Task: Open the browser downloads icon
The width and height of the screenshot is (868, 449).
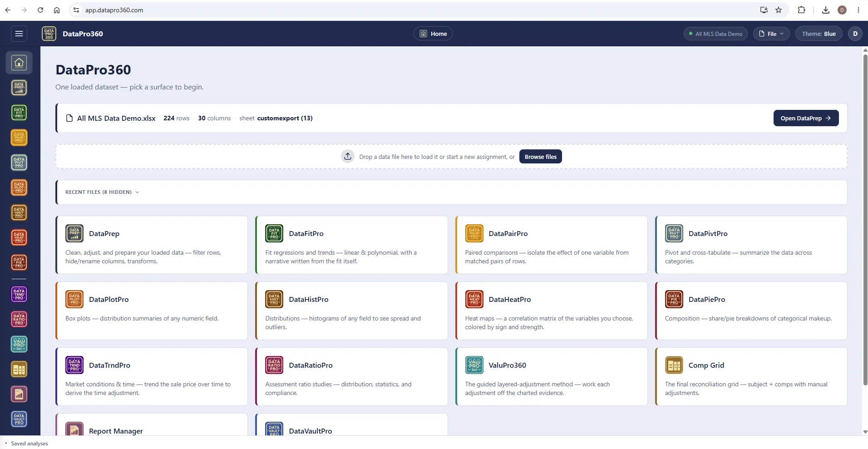Action: pyautogui.click(x=826, y=10)
